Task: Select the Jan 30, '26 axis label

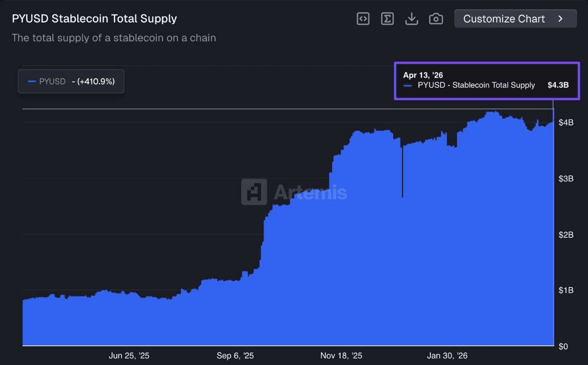Action: [x=447, y=356]
